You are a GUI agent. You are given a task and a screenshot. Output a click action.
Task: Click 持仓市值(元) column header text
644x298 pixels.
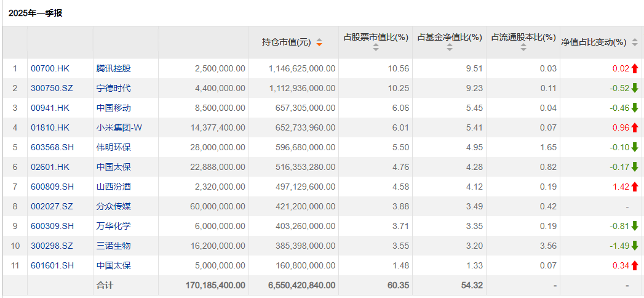286,42
